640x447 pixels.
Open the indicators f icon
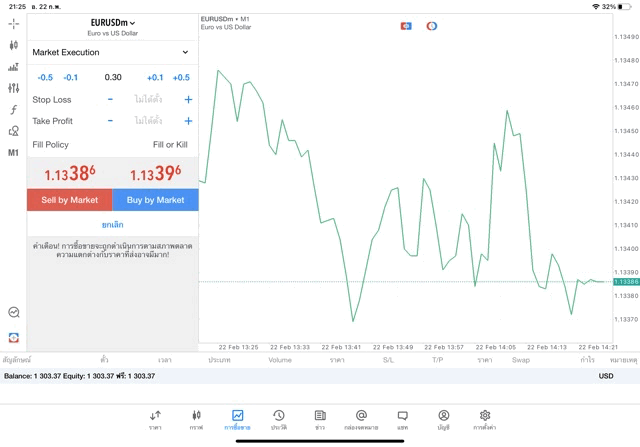[x=13, y=110]
